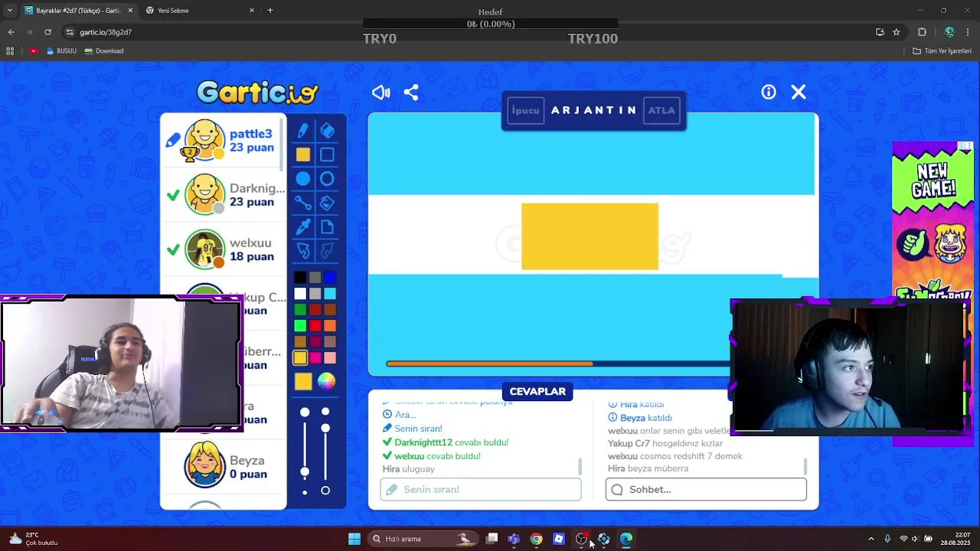The width and height of the screenshot is (980, 551).
Task: Activate the eyedropper color picker tool
Action: [x=303, y=227]
